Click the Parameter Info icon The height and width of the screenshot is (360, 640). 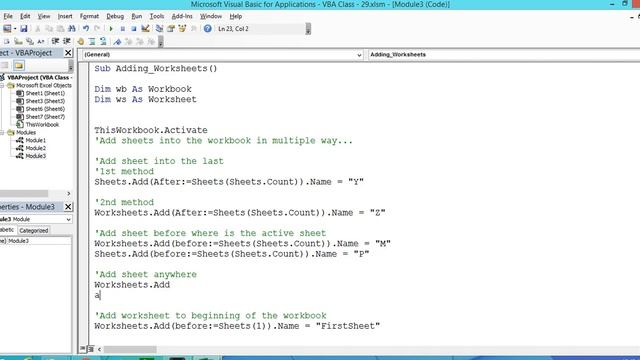29,42
